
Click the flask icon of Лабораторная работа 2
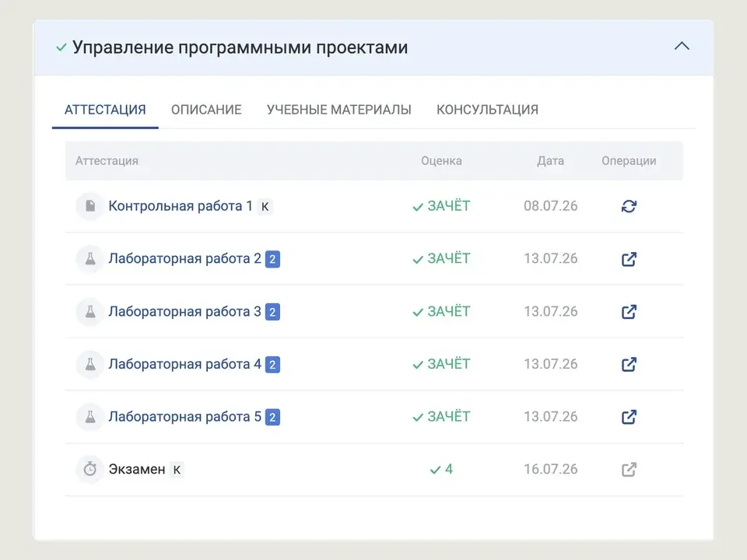tap(90, 259)
